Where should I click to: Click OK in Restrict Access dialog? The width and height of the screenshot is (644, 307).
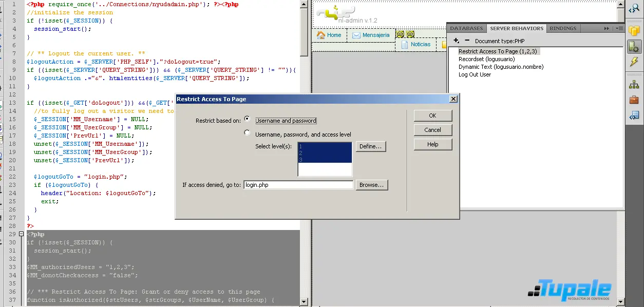[x=433, y=116]
